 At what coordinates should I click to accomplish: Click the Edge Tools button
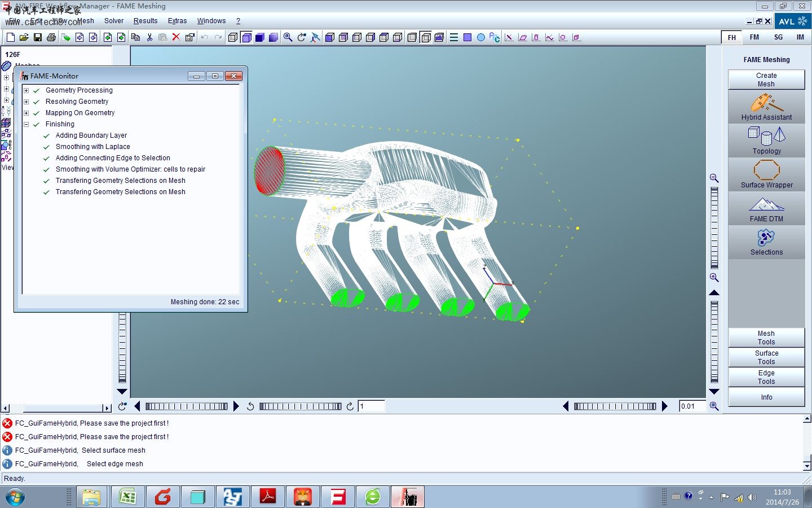(766, 377)
